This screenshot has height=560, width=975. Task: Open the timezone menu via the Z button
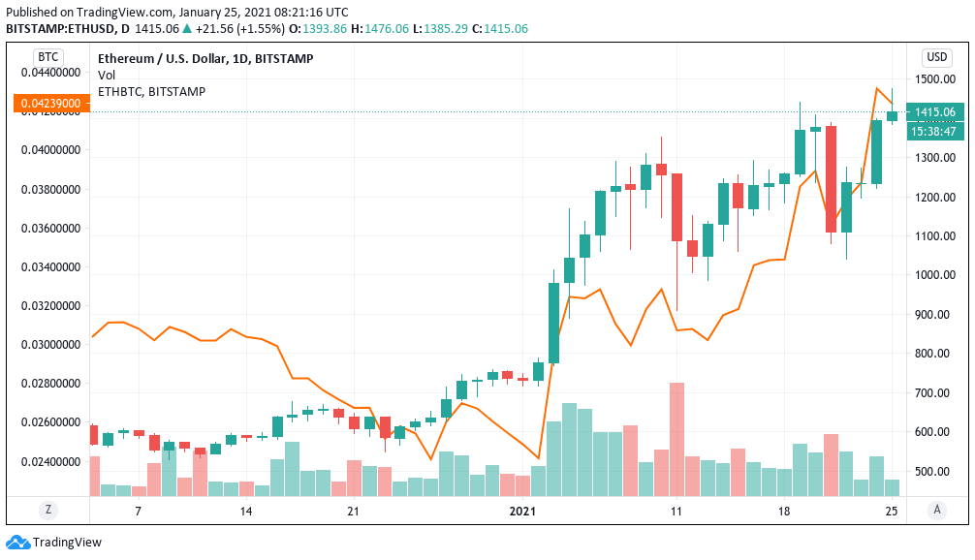click(x=47, y=509)
